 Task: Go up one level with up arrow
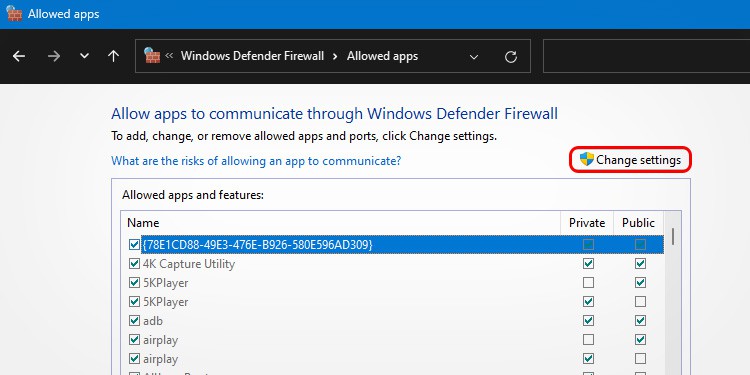click(113, 56)
